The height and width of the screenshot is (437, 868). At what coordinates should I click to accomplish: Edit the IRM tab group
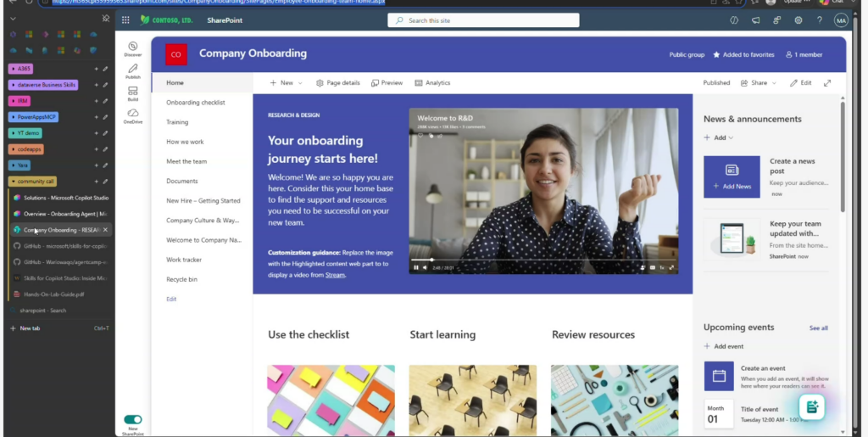point(105,101)
